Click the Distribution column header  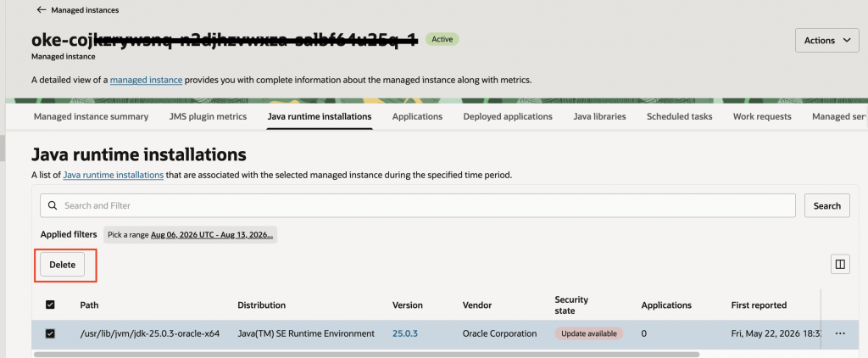click(x=261, y=305)
